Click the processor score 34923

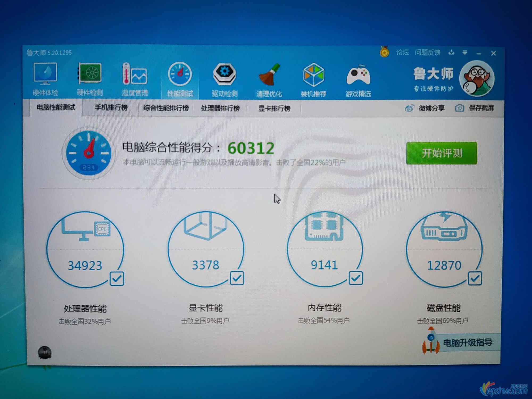pyautogui.click(x=85, y=265)
